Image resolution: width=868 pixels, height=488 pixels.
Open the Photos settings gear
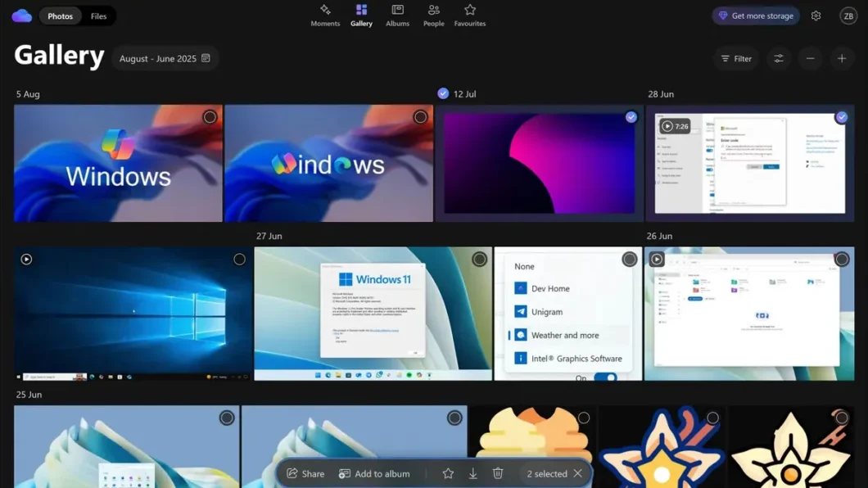coord(816,15)
